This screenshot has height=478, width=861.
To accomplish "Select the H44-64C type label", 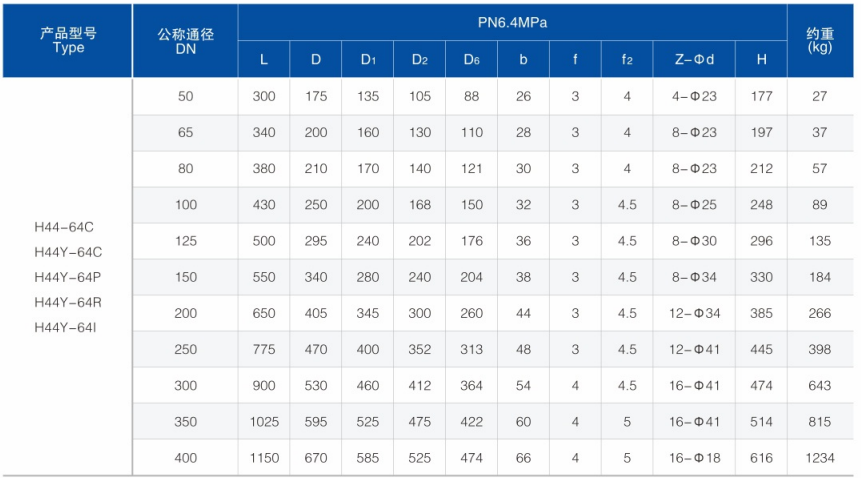I will (64, 227).
